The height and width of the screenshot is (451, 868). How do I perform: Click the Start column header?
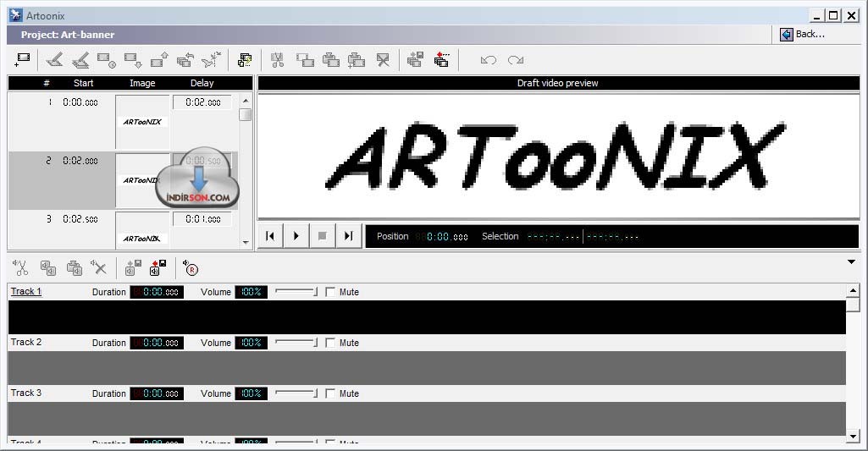pyautogui.click(x=84, y=83)
